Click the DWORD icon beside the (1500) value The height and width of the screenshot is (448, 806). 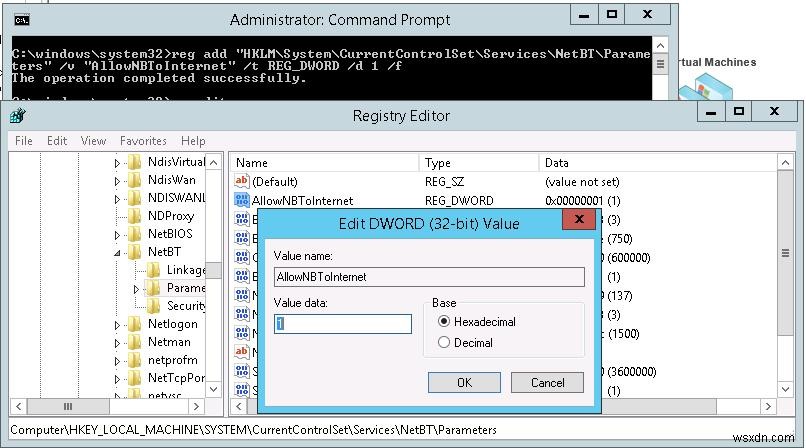tap(242, 333)
